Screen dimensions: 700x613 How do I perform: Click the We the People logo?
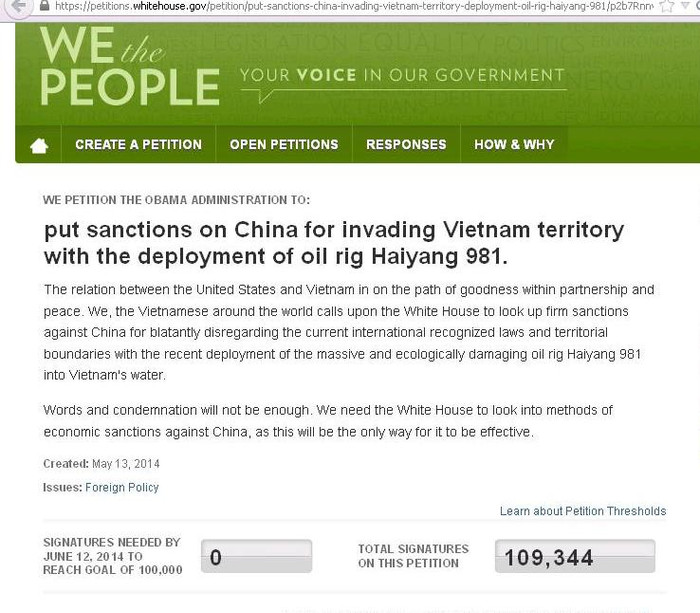click(129, 69)
